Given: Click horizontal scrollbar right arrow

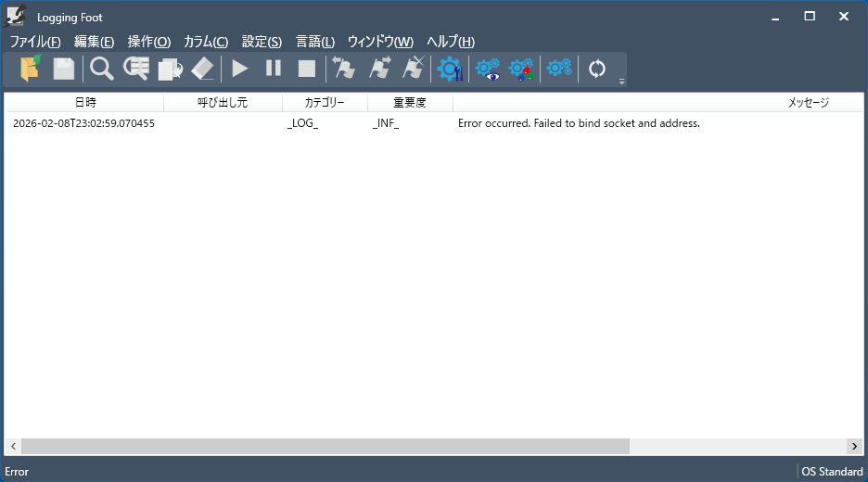Looking at the screenshot, I should click(x=855, y=446).
